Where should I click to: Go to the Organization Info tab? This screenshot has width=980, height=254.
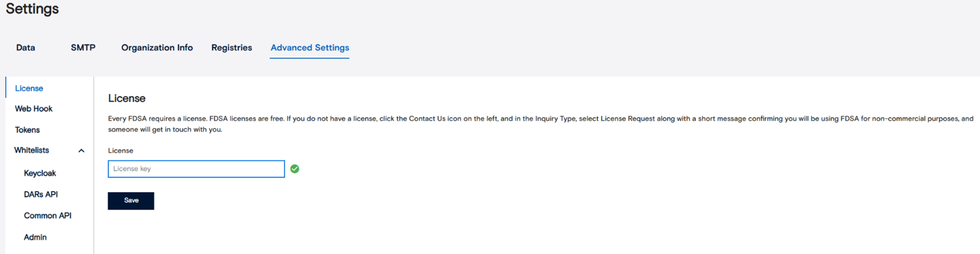click(157, 48)
